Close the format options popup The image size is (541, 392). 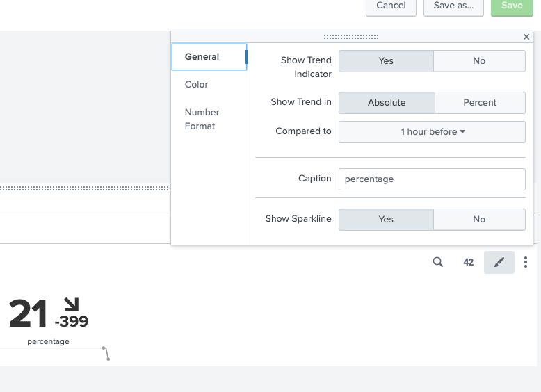pos(526,37)
